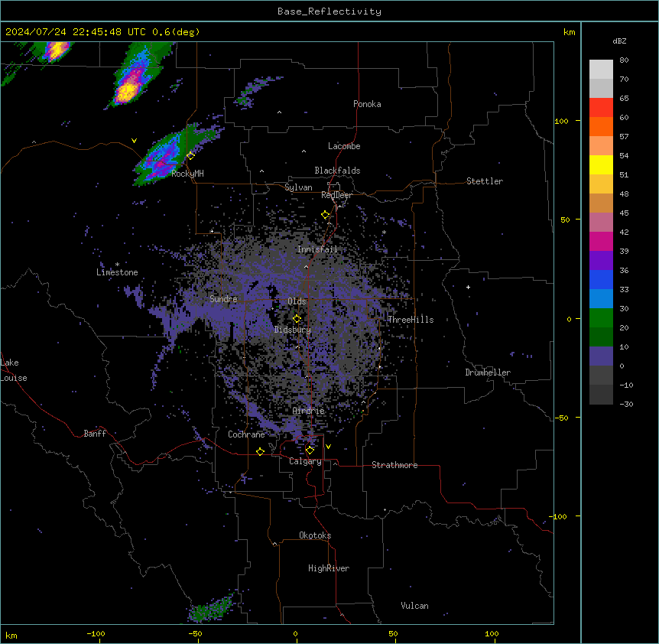Click the ThreeHills label
The image size is (659, 644).
click(x=411, y=320)
